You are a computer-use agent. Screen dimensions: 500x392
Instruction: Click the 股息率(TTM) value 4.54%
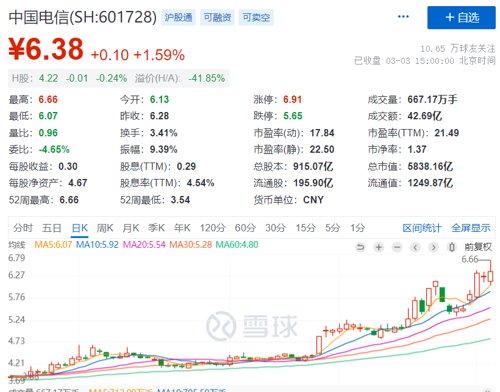point(200,183)
